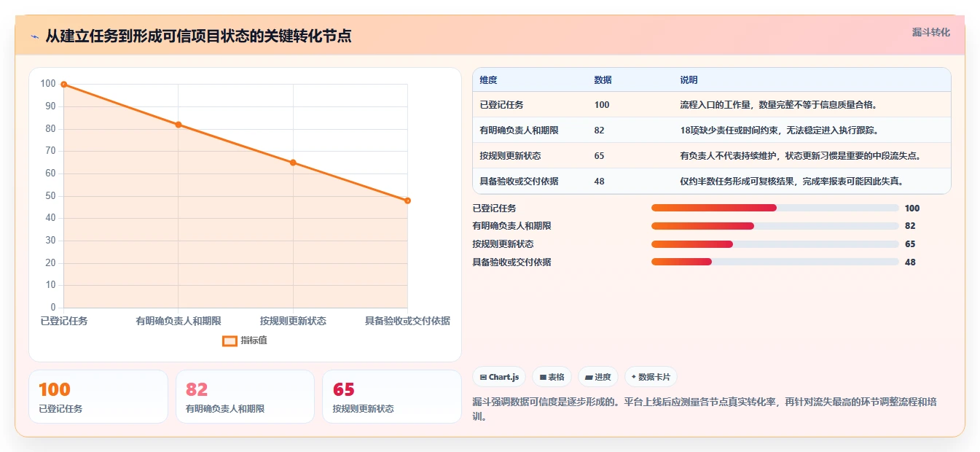Open the stat card showing 100 已登记任务
980x452 pixels.
tap(98, 397)
